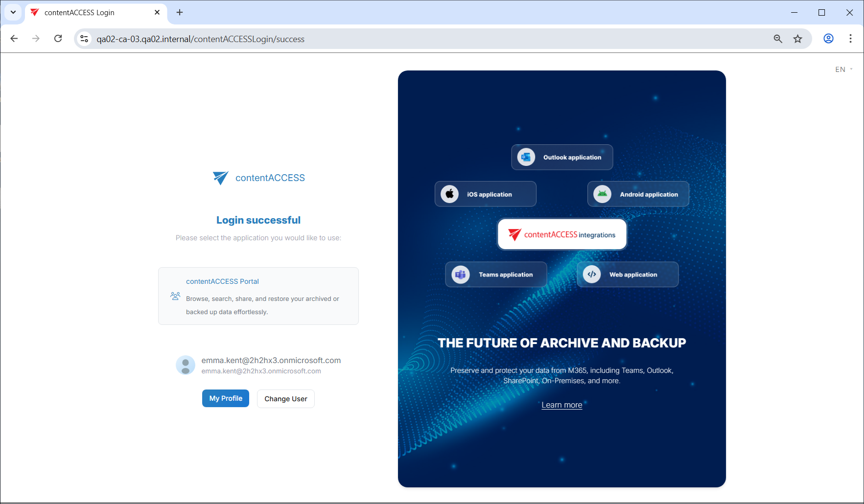Click the contentACCESS Portal people icon
Image resolution: width=864 pixels, height=504 pixels.
(175, 296)
